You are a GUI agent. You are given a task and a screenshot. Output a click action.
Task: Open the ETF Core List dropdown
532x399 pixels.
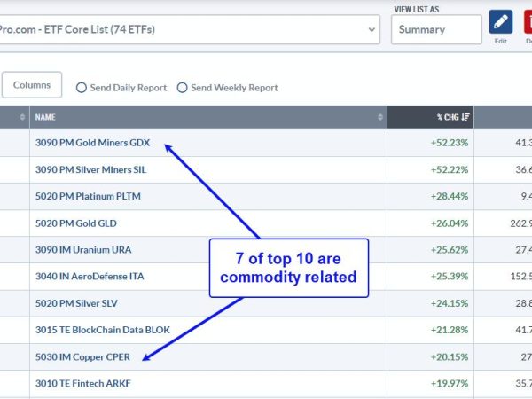click(x=189, y=29)
